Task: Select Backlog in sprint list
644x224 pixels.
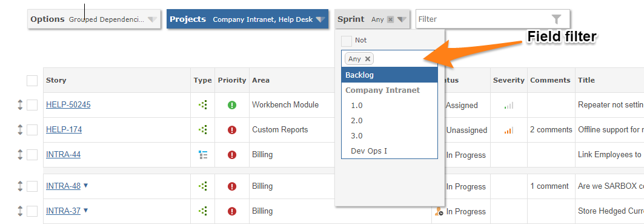Action: (390, 75)
